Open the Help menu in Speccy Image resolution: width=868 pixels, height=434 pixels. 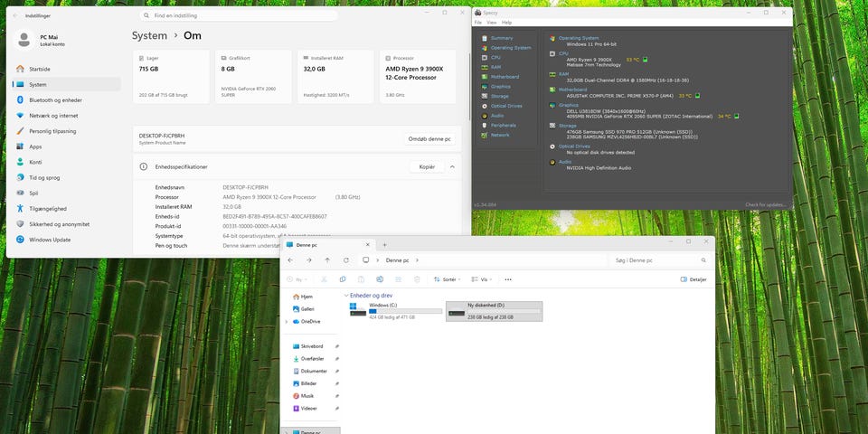(506, 23)
